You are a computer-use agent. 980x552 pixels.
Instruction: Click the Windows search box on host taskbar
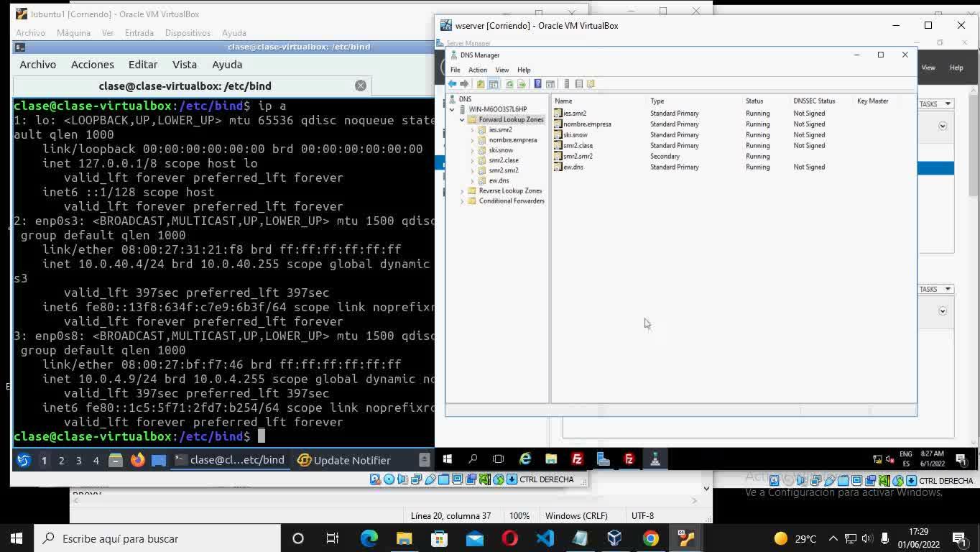point(158,538)
